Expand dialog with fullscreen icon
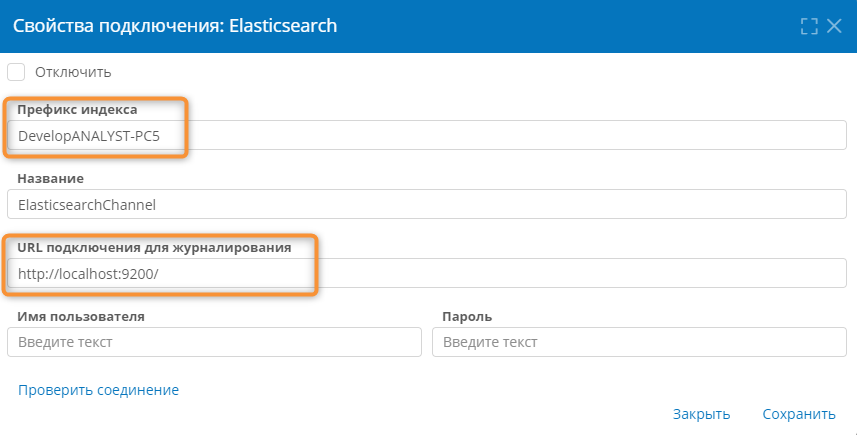 click(809, 26)
